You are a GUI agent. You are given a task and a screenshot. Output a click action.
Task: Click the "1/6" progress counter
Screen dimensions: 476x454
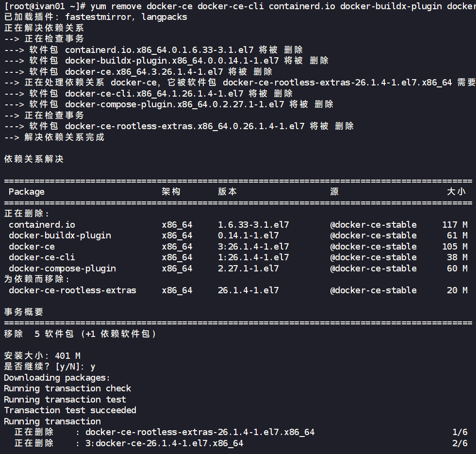point(460,432)
